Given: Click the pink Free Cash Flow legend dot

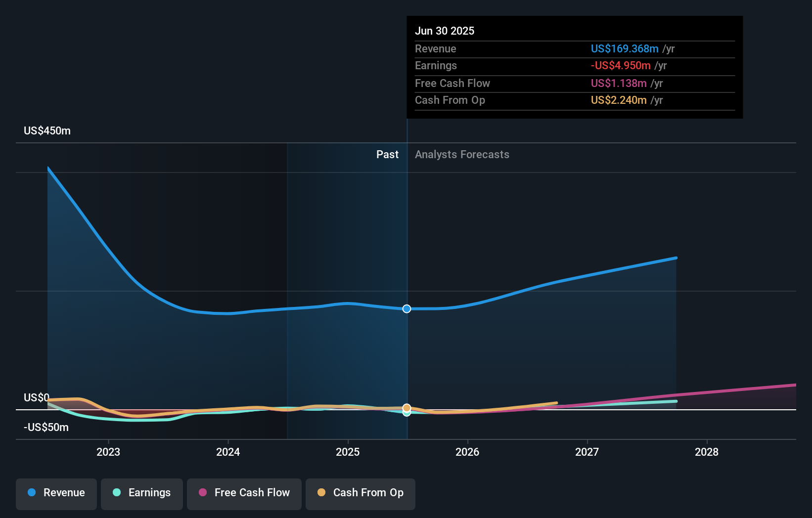Looking at the screenshot, I should point(202,492).
